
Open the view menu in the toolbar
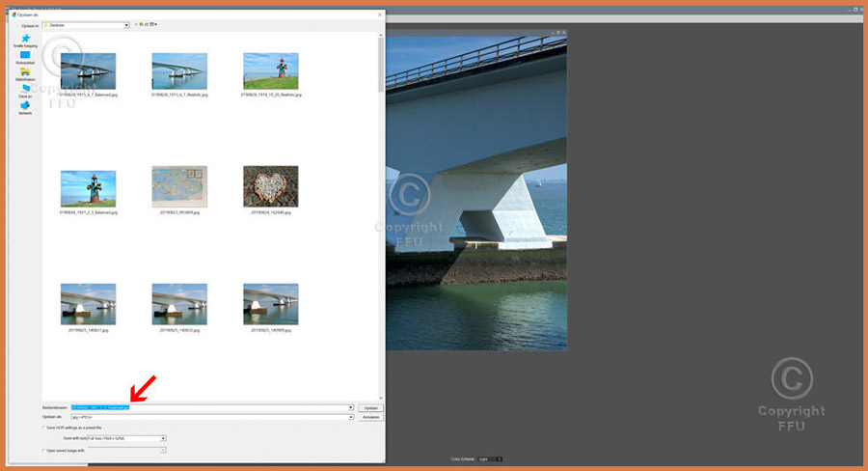[x=153, y=24]
